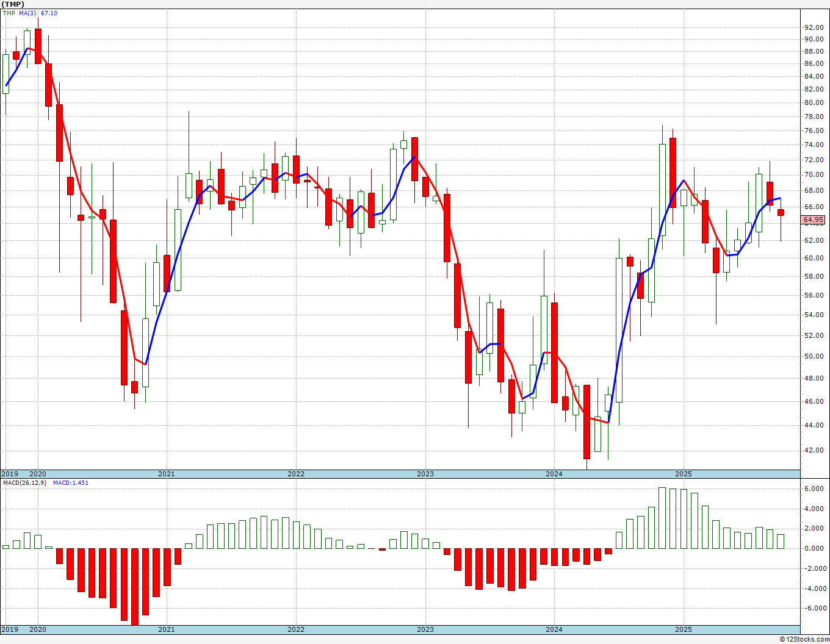The width and height of the screenshot is (830, 644).
Task: Click 2020 on the price chart time axis
Action: click(x=38, y=474)
